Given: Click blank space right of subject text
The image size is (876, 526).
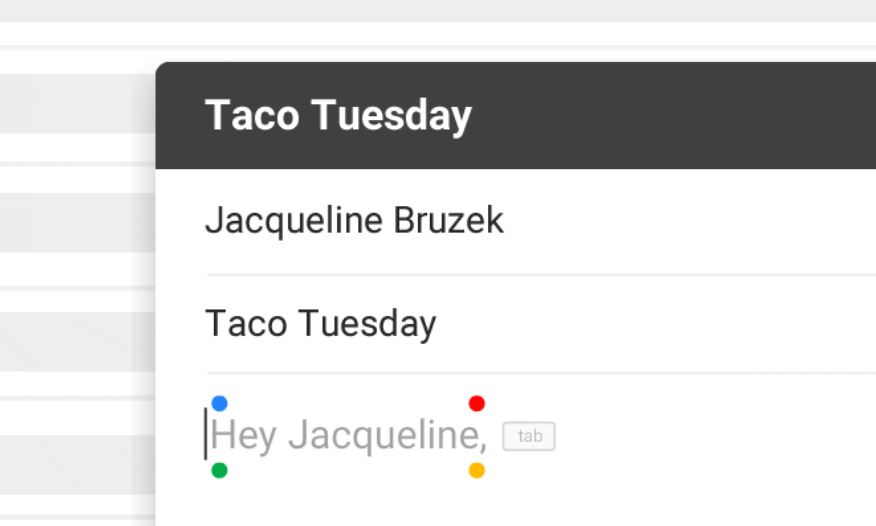Looking at the screenshot, I should [650, 324].
